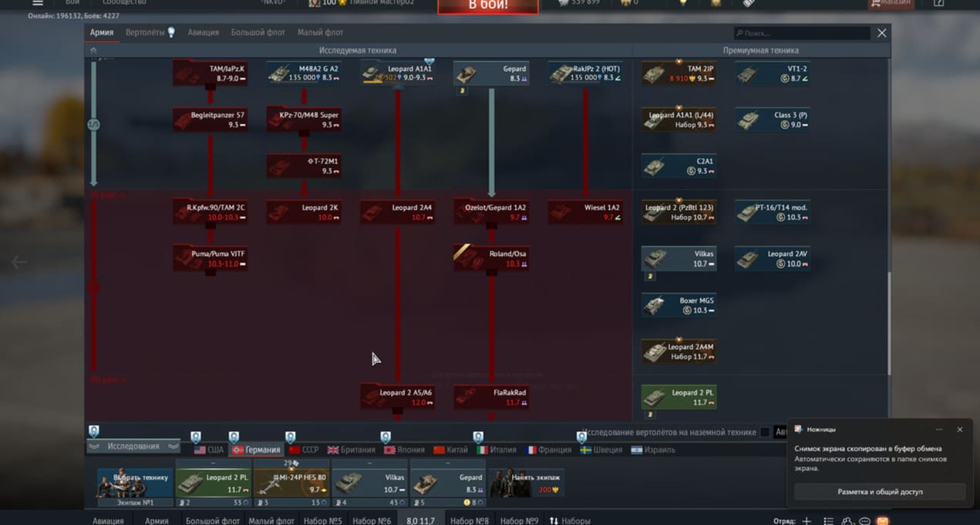Select the Puma/Puma VJTF group icon

[x=186, y=259]
